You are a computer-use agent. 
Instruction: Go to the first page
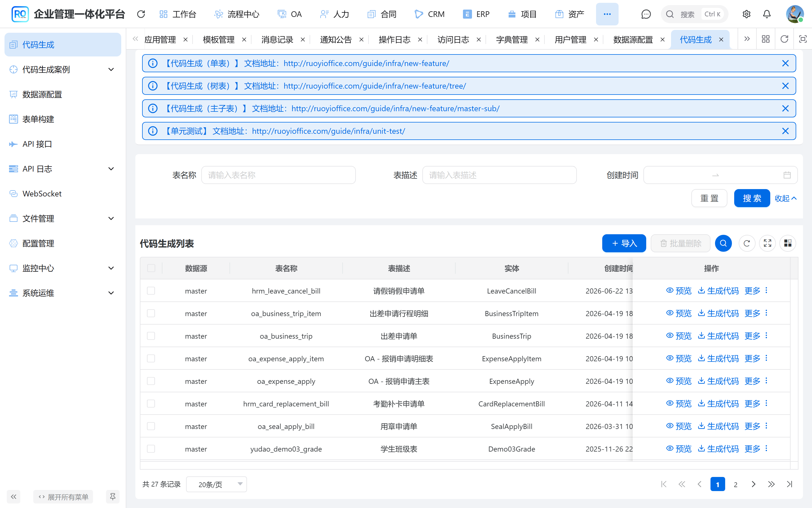click(x=663, y=484)
